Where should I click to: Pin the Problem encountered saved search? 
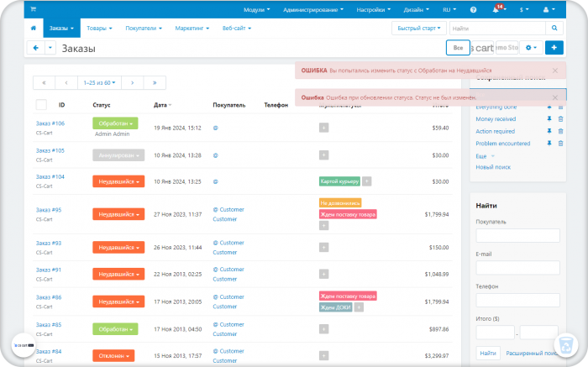coord(549,144)
